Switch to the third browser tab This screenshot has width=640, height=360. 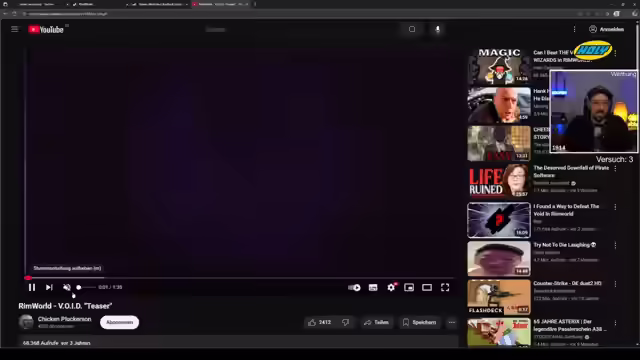[160, 4]
